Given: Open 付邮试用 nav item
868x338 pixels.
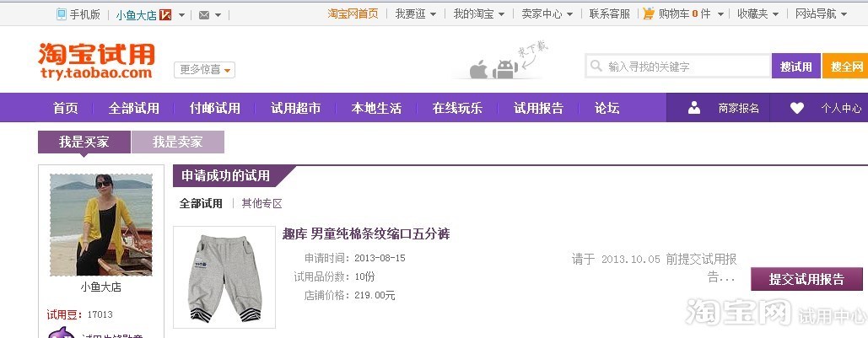Looking at the screenshot, I should (x=215, y=108).
